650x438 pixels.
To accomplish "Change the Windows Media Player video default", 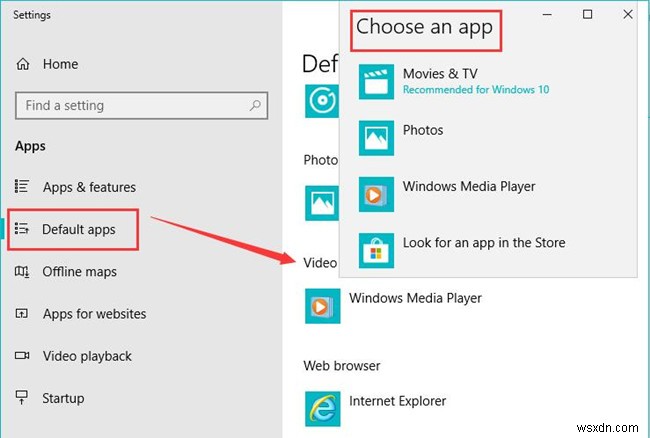I will pos(394,306).
